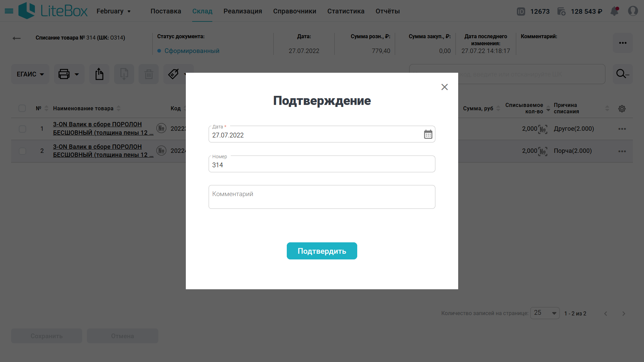This screenshot has height=362, width=644.
Task: Expand the print options arrow
Action: tap(77, 74)
